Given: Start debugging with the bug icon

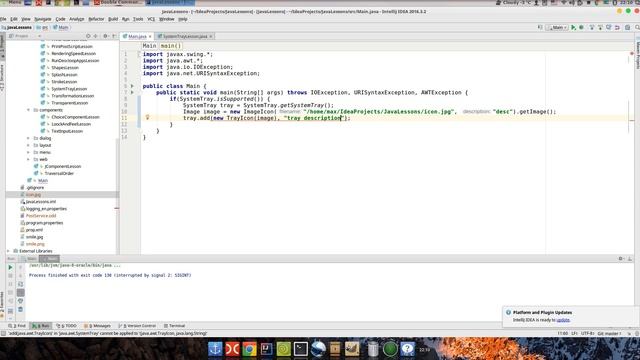Looking at the screenshot, I should point(581,27).
